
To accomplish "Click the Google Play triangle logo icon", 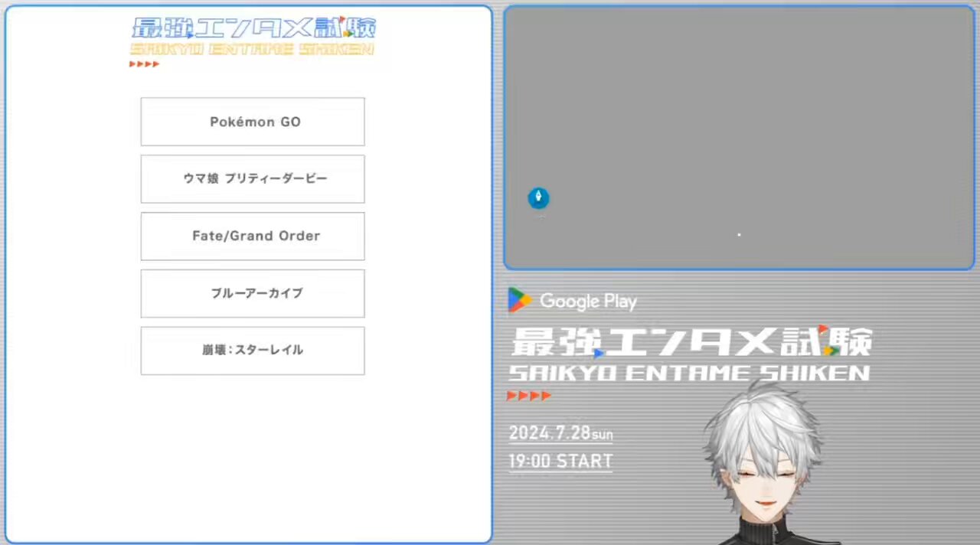I will pyautogui.click(x=520, y=300).
